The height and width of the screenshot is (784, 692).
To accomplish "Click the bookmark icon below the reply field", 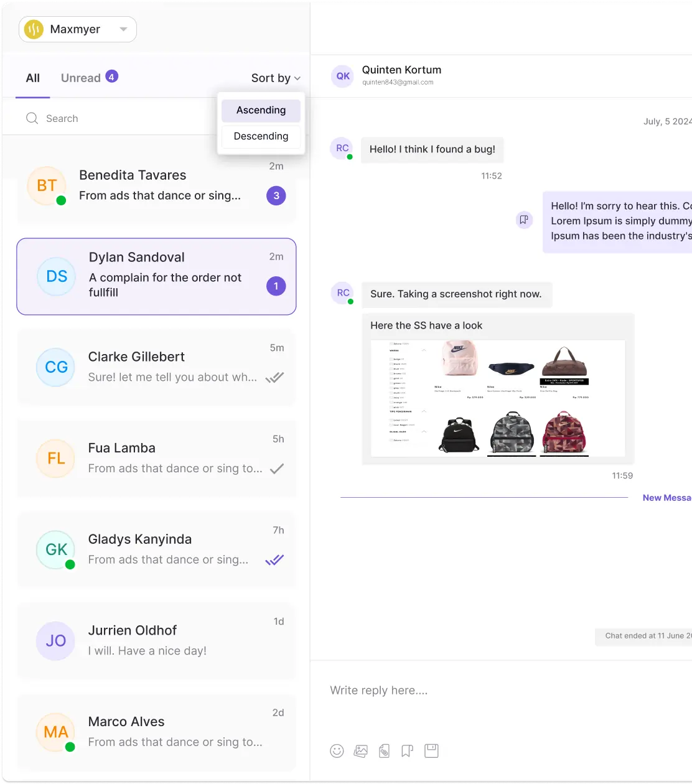I will pyautogui.click(x=408, y=750).
